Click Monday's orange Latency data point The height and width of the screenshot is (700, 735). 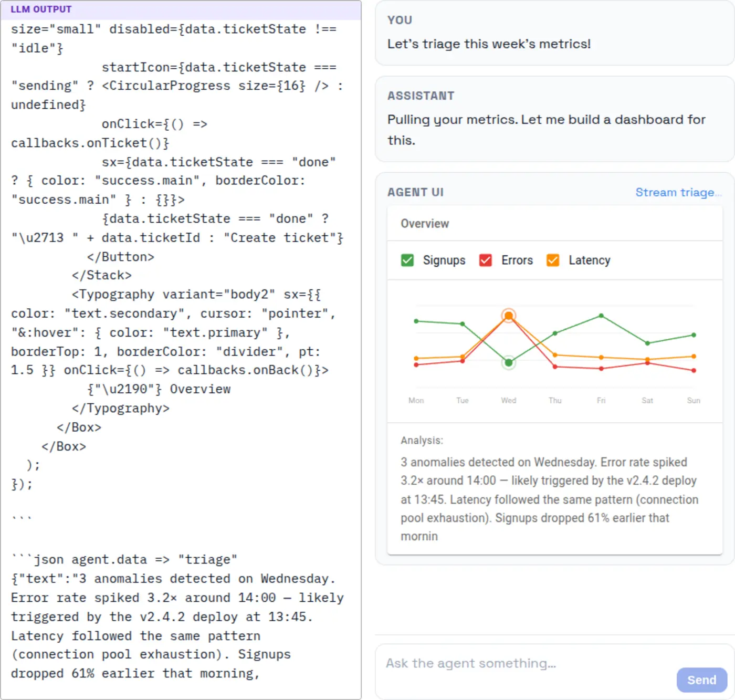point(416,358)
